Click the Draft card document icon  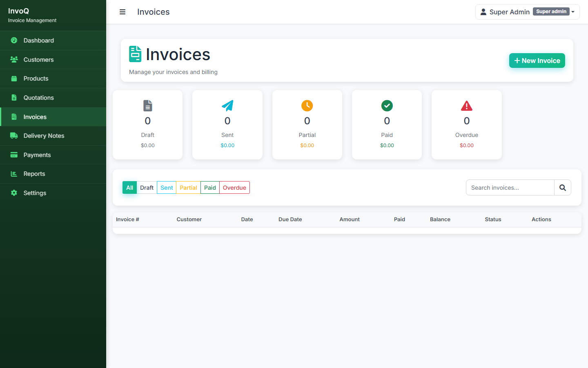[148, 105]
